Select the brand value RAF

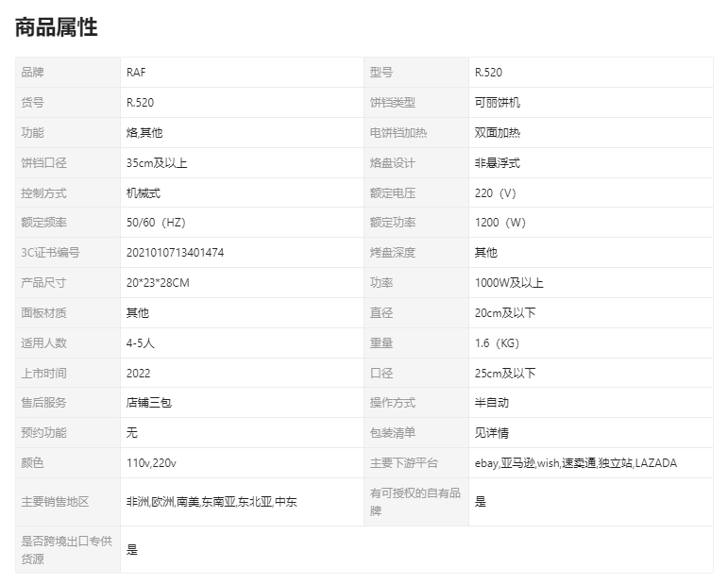pos(136,73)
